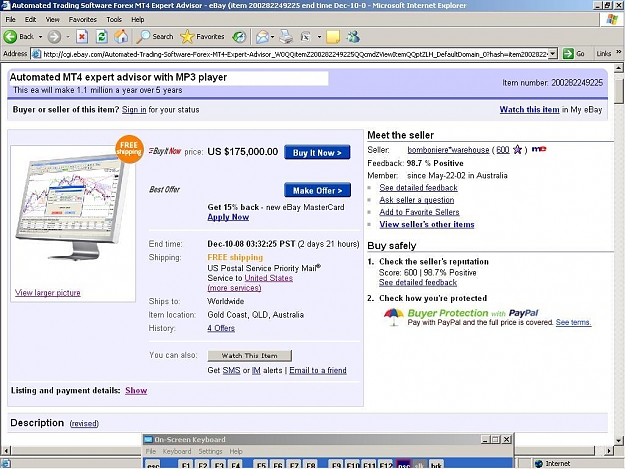Open the Mail icon dropdown arrow
The height and width of the screenshot is (469, 625).
point(273,37)
